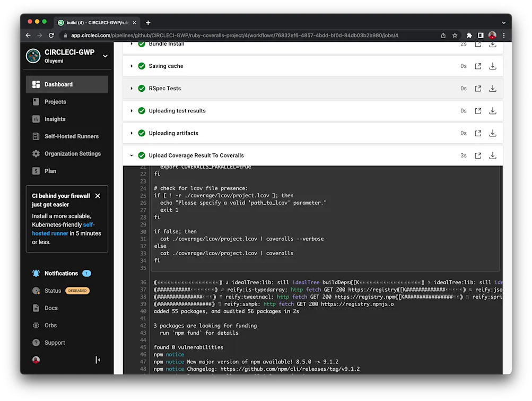Viewport: 532px width, 401px height.
Task: Bookmark this page with the star icon
Action: pyautogui.click(x=455, y=36)
